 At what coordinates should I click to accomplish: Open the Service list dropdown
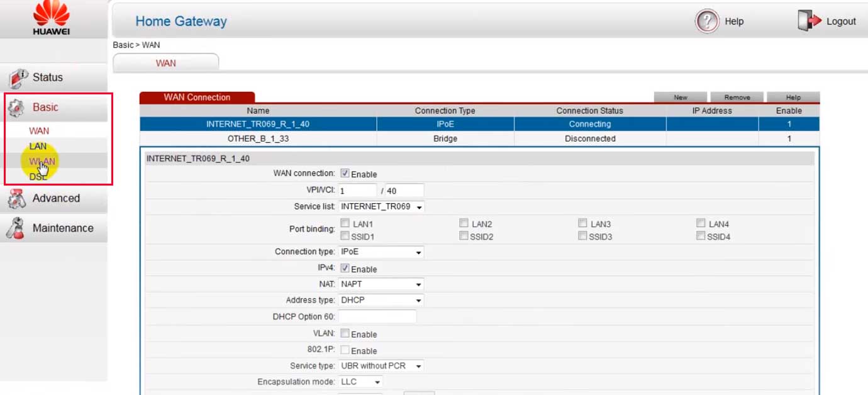point(381,206)
